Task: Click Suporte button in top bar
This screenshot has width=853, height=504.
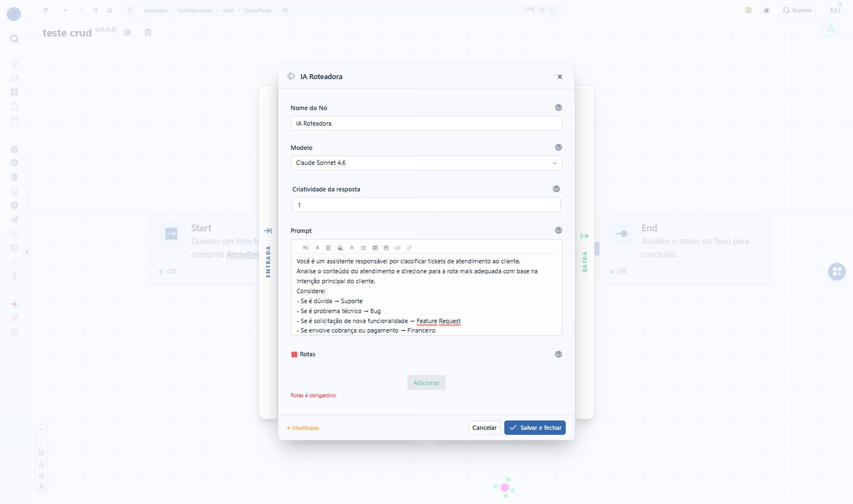Action: 797,11
